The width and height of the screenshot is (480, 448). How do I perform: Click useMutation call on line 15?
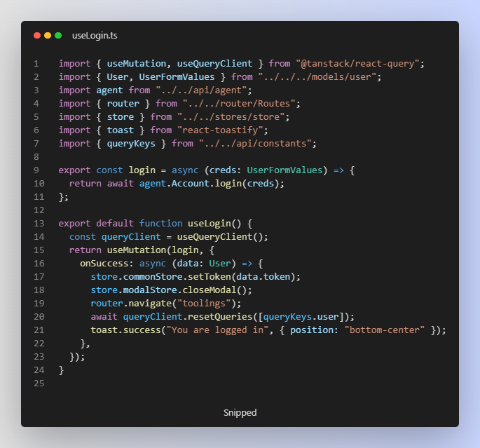click(x=137, y=250)
